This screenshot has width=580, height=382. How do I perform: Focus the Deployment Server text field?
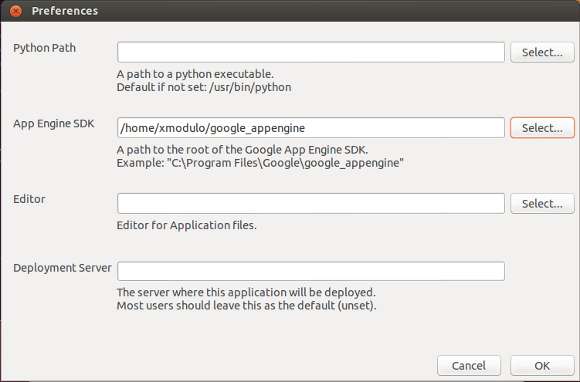[311, 271]
